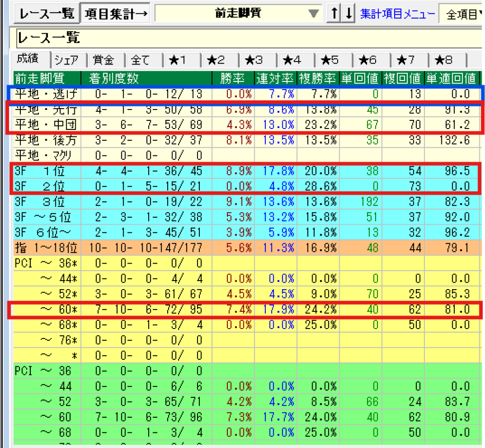Viewport: 485px width, 448px height.
Task: Click the レース一覧 button
Action: [47, 14]
